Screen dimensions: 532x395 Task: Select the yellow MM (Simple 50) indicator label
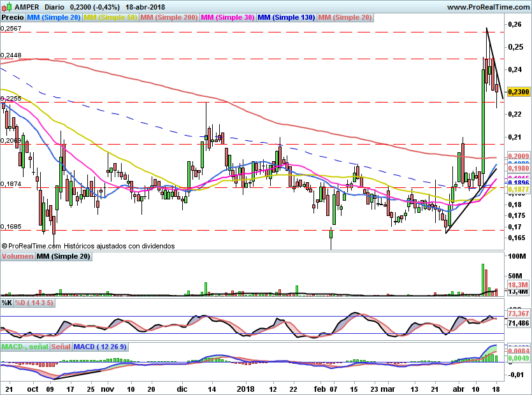point(110,17)
